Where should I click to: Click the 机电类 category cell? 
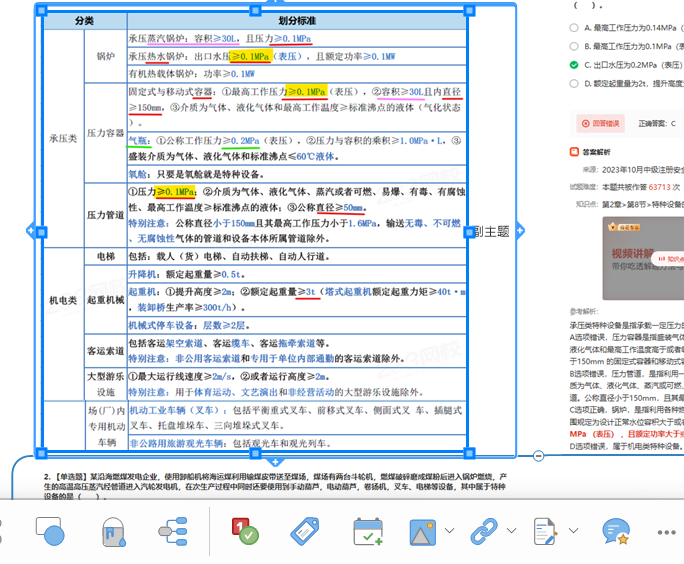[63, 300]
